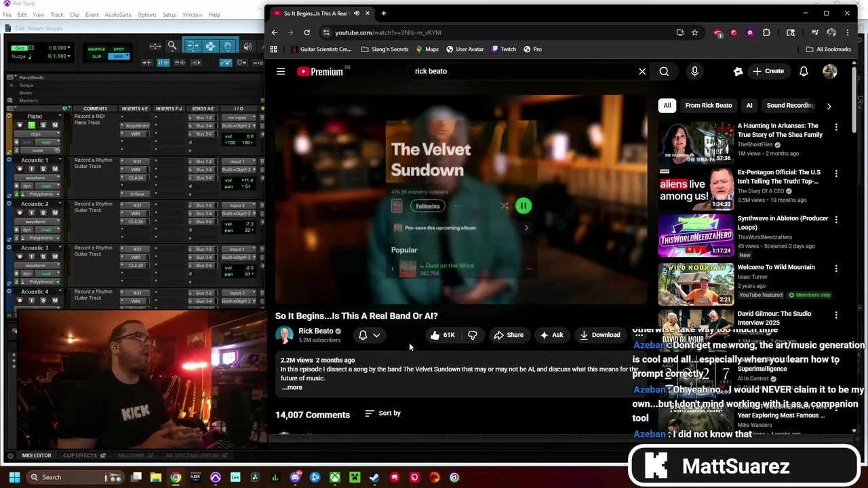This screenshot has width=868, height=488.
Task: Select the Trim tool in Pro Tools
Action: [x=192, y=46]
